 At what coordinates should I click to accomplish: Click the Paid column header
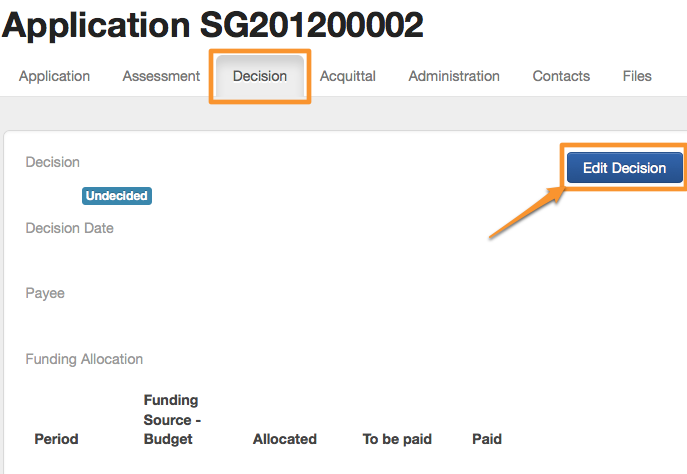pyautogui.click(x=487, y=439)
